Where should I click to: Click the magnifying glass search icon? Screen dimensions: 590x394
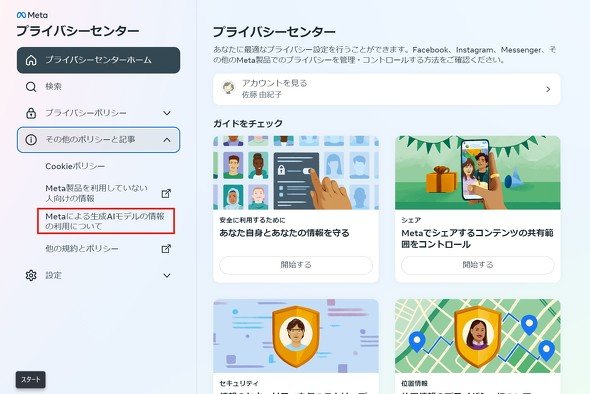tap(31, 87)
